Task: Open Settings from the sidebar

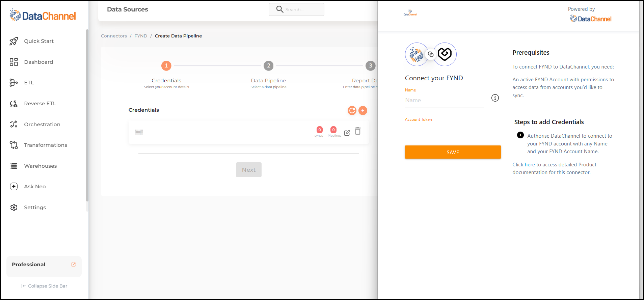Action: (x=35, y=208)
